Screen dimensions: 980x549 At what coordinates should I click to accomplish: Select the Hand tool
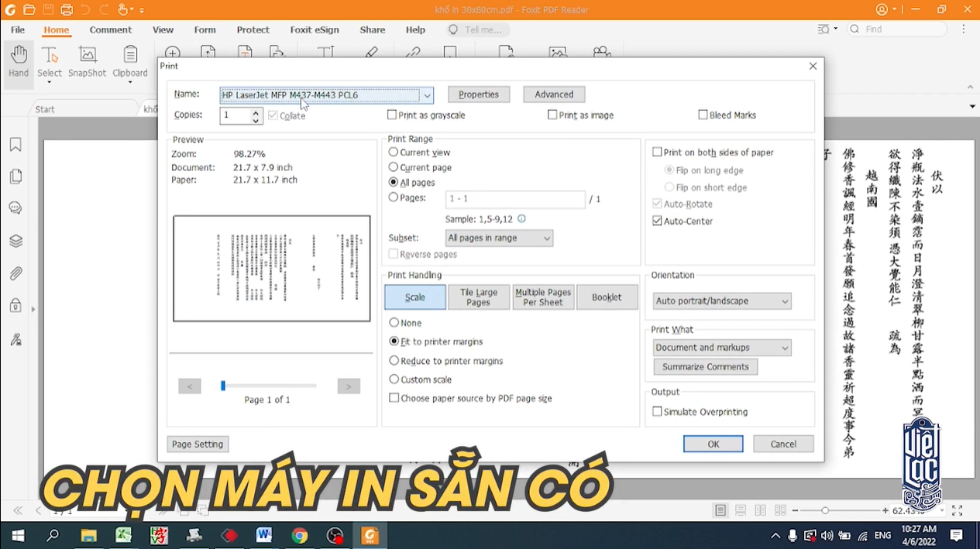pyautogui.click(x=19, y=61)
